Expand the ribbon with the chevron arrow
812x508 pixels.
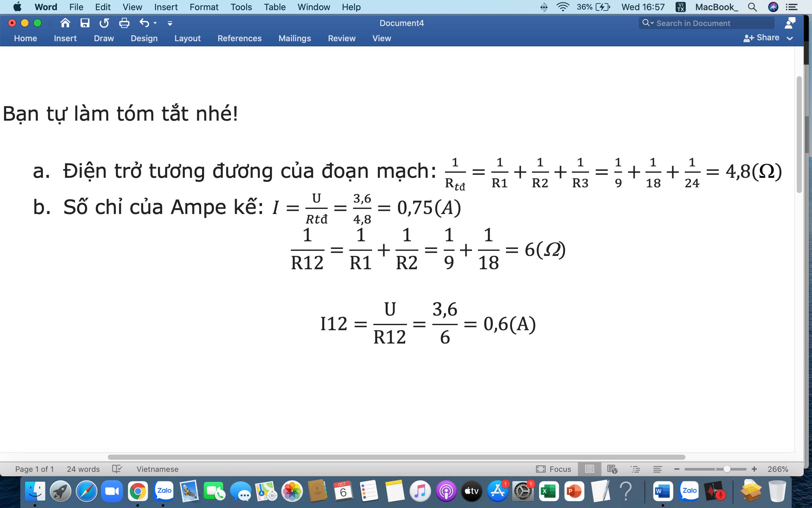click(x=790, y=38)
